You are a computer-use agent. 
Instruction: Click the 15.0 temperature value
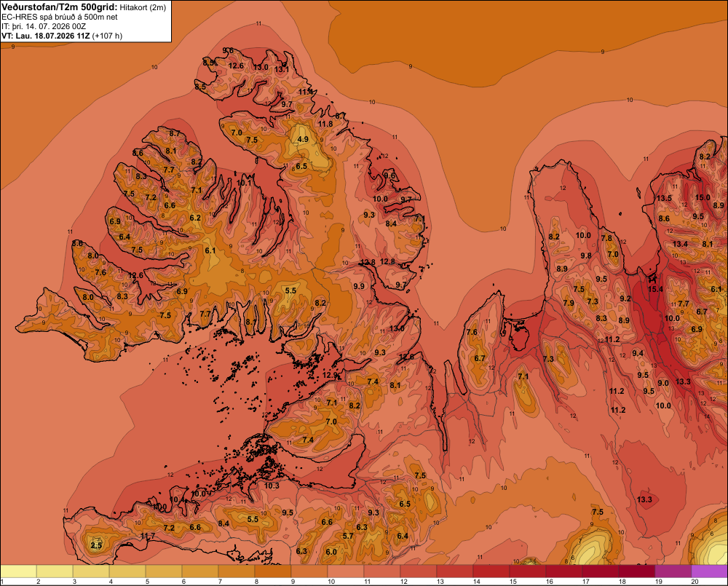click(x=703, y=197)
